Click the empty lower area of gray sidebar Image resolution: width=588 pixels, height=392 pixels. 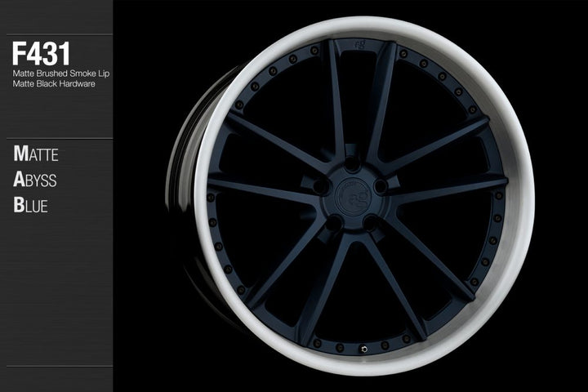pyautogui.click(x=56, y=310)
